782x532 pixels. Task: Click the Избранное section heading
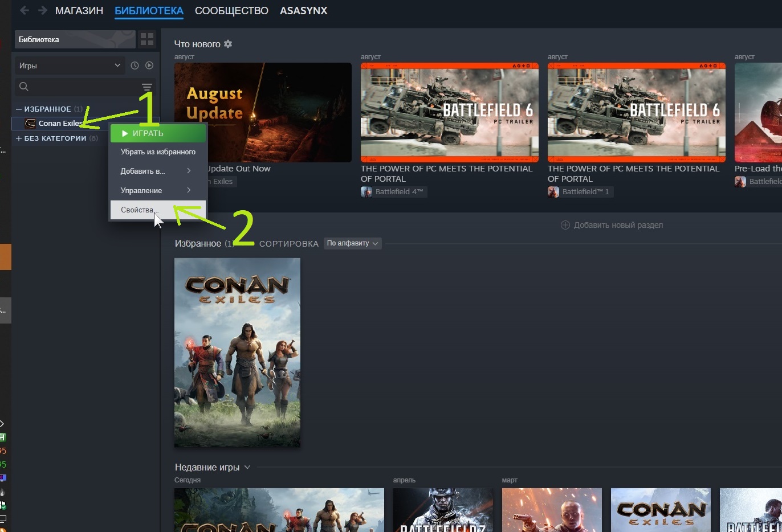pos(198,243)
